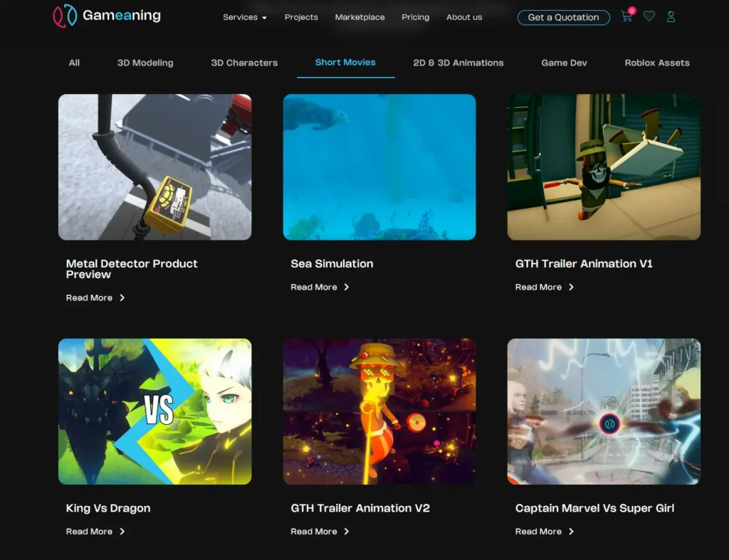Open the Game Dev tab
The width and height of the screenshot is (729, 560).
click(x=564, y=63)
